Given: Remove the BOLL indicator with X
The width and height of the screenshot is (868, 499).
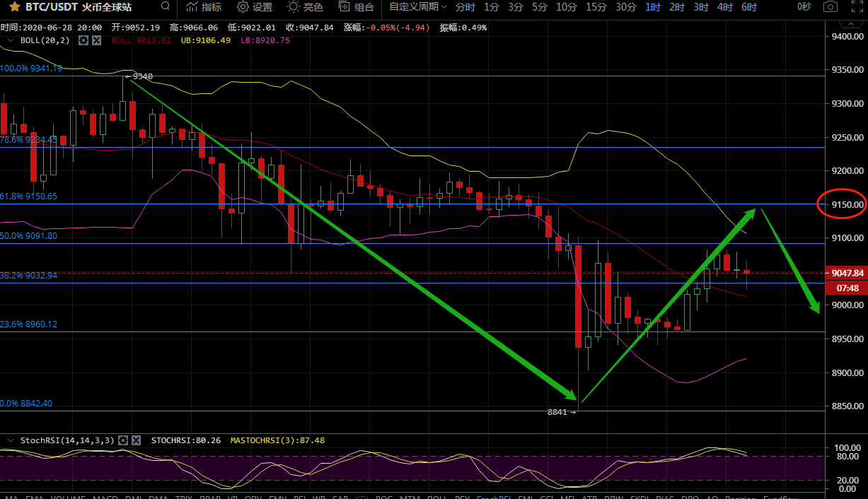Looking at the screenshot, I should [97, 40].
